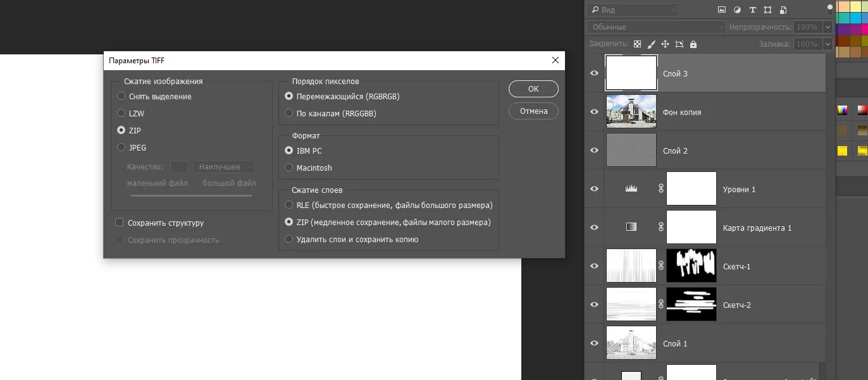Screen dimensions: 868x380
Task: Click the Заливка 100% value field
Action: 807,44
